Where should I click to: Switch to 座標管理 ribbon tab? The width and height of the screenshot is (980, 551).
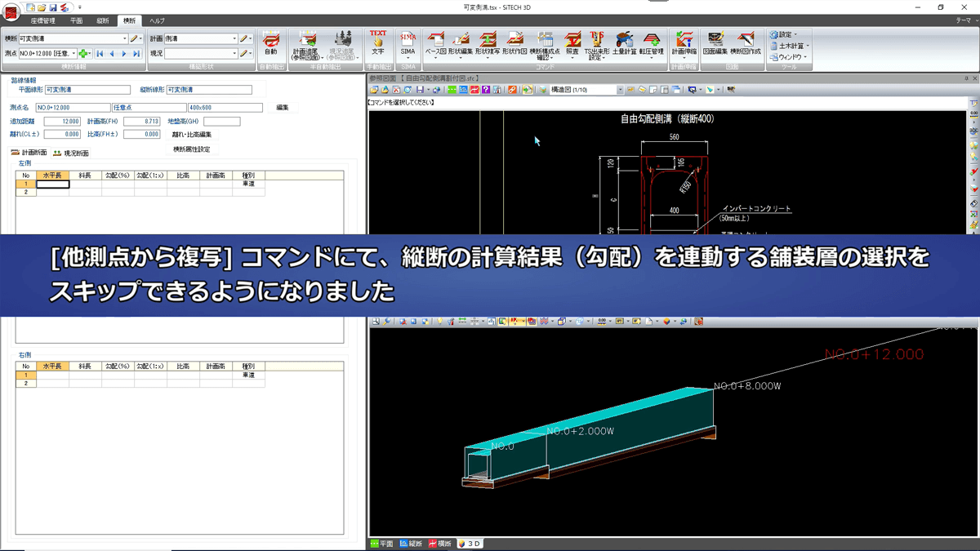click(x=43, y=20)
